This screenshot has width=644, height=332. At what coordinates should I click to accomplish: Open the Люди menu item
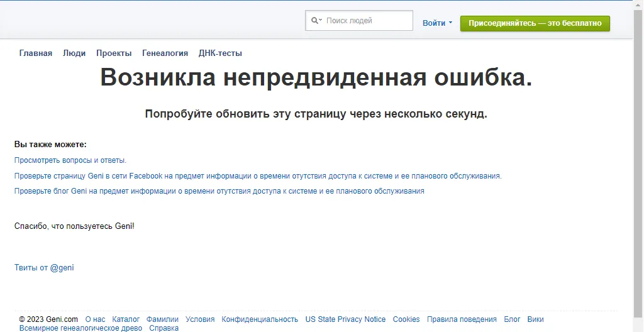coord(74,53)
